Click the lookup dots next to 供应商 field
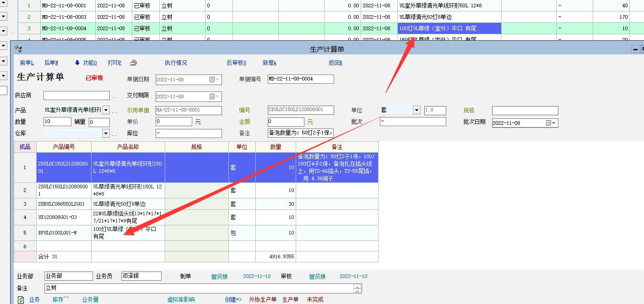This screenshot has height=304, width=644. pyautogui.click(x=115, y=96)
